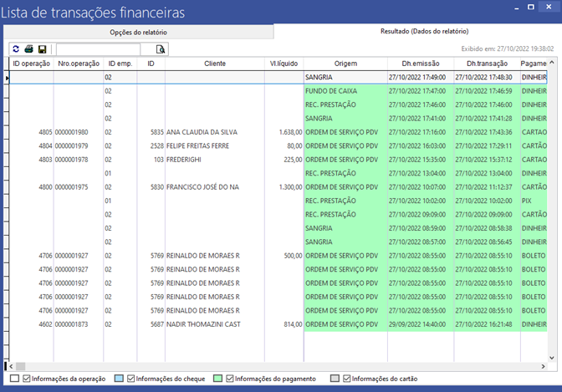Click the scroll up arrow of the grid
Image resolution: width=562 pixels, height=392 pixels.
point(552,64)
